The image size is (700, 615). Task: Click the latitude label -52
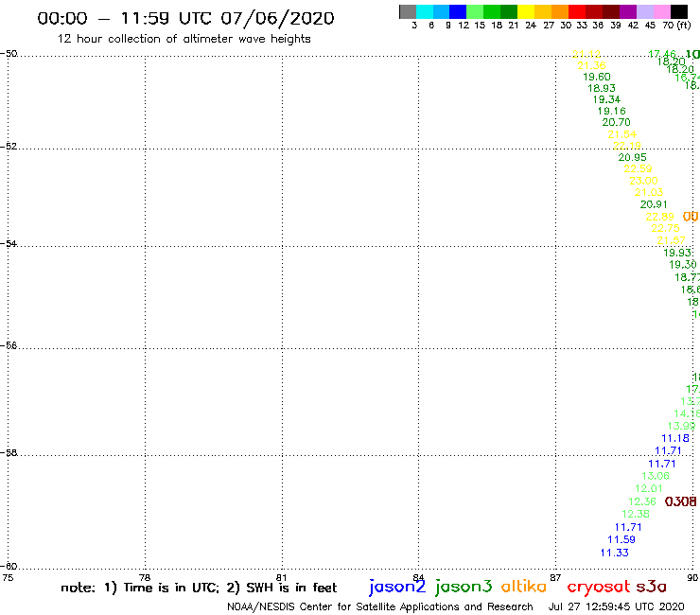click(x=9, y=147)
